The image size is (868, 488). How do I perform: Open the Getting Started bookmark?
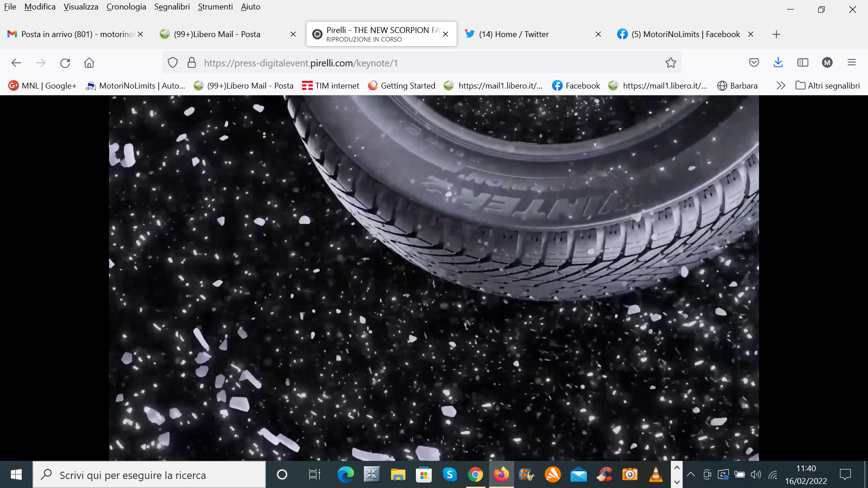[401, 85]
